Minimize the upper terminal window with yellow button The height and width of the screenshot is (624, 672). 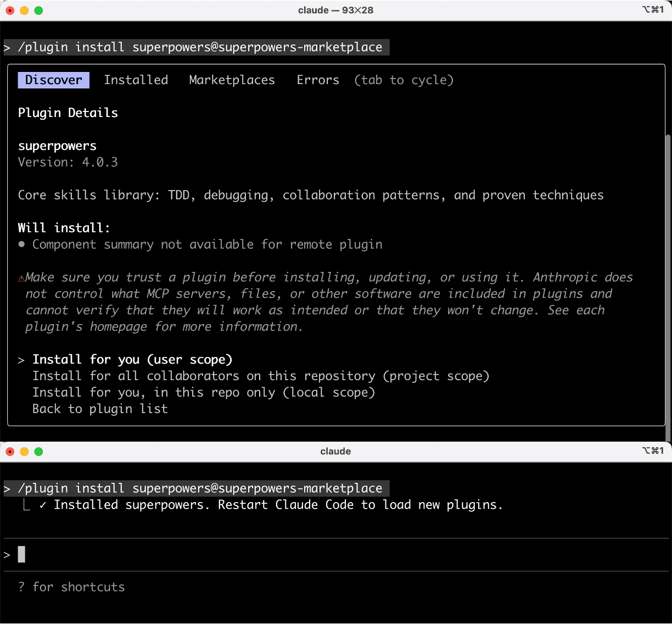24,10
